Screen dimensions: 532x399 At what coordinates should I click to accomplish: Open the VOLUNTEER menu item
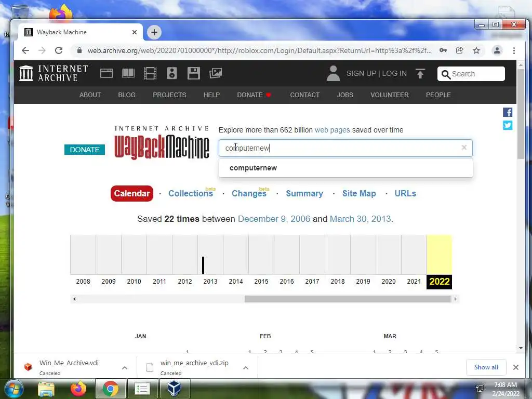click(x=390, y=95)
